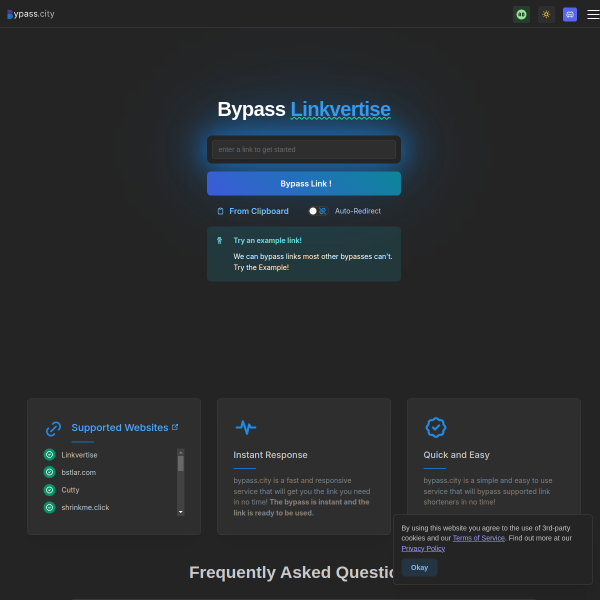The image size is (600, 600).
Task: Click the Instant Response heading
Action: (270, 455)
